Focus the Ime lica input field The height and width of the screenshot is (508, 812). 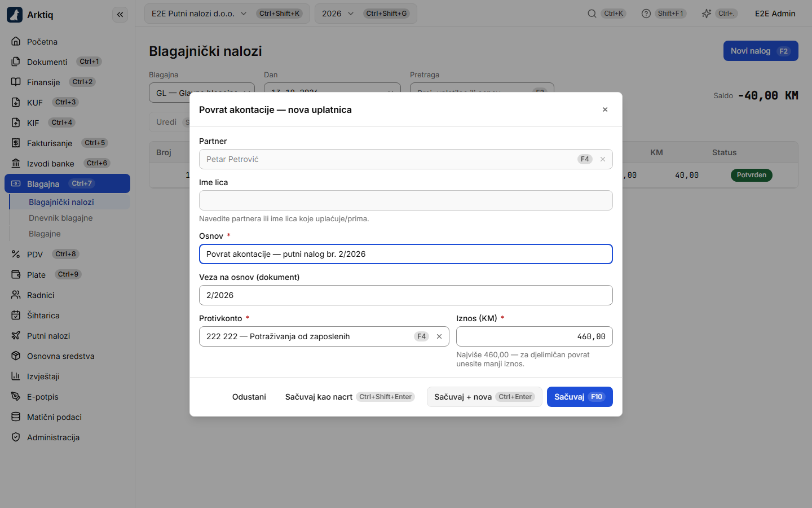(x=406, y=200)
